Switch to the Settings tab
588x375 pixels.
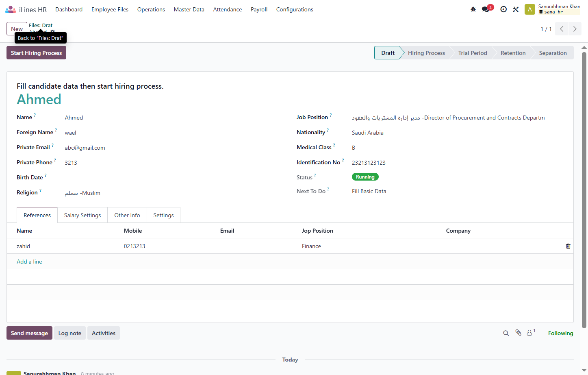(x=163, y=215)
